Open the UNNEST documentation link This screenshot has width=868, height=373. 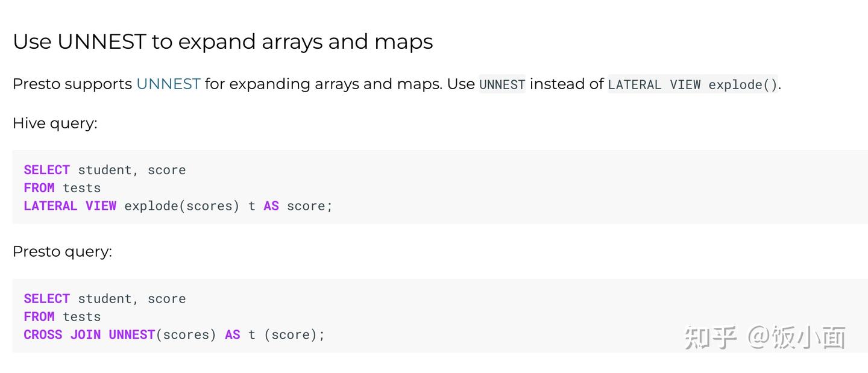click(x=168, y=84)
